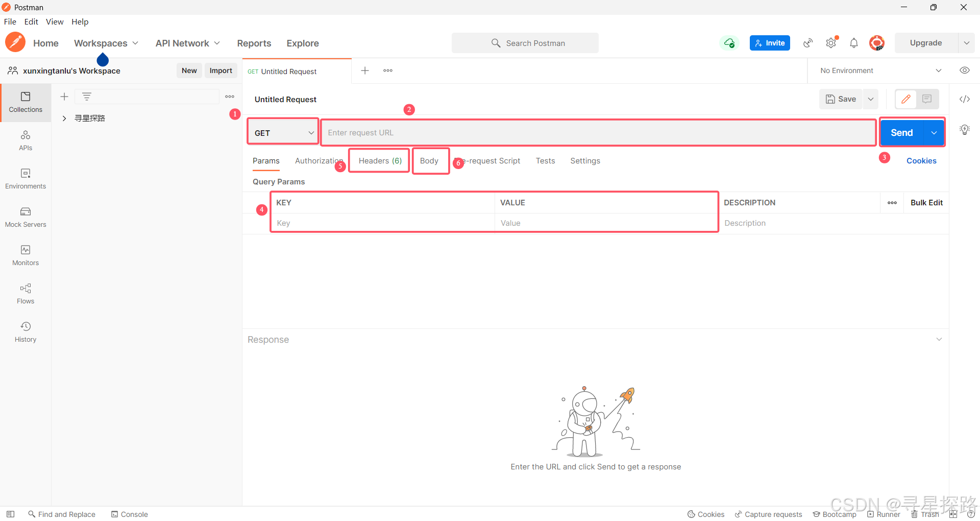This screenshot has height=521, width=980.
Task: Toggle sidebar via bottom-left status icon
Action: [x=10, y=514]
